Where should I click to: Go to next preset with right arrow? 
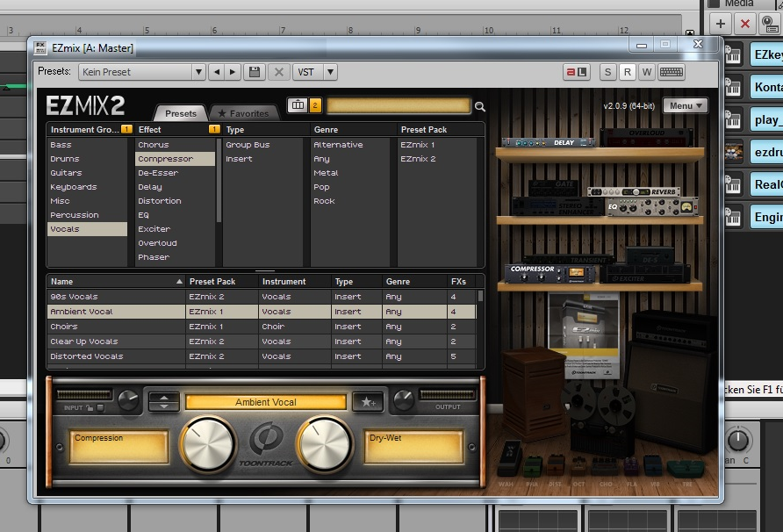point(233,72)
